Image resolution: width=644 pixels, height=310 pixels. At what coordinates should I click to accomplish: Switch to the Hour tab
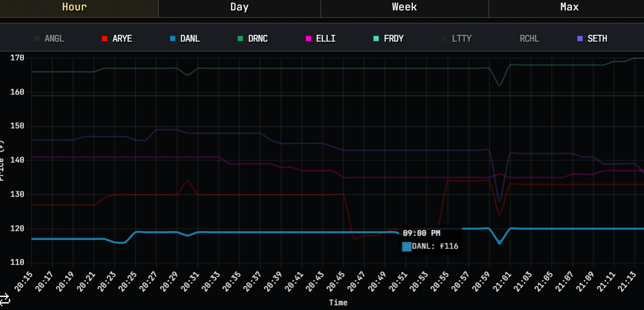coord(75,7)
